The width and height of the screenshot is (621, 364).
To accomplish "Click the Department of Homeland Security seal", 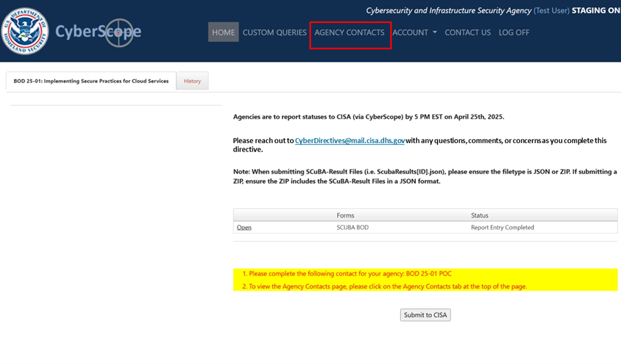I will (x=25, y=31).
